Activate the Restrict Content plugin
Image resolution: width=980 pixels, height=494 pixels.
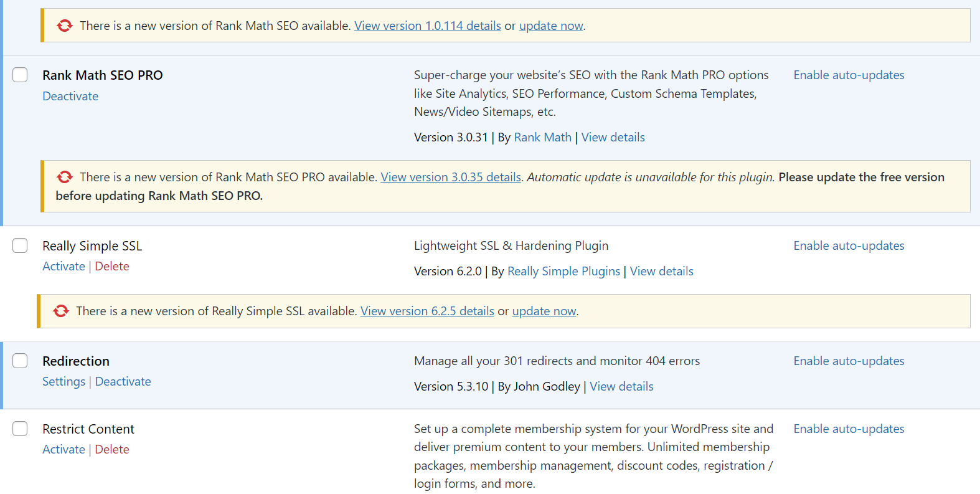[64, 449]
